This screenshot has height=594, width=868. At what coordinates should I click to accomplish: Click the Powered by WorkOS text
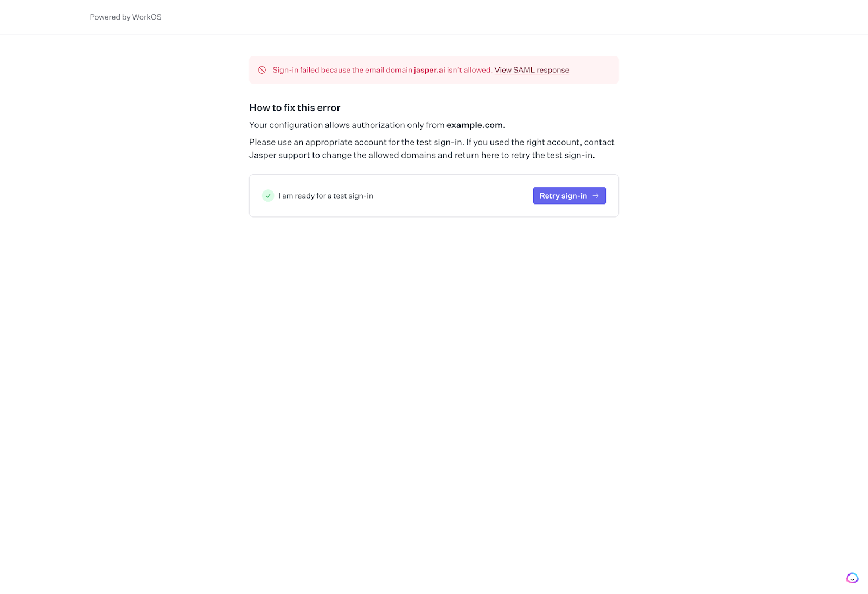(x=125, y=17)
